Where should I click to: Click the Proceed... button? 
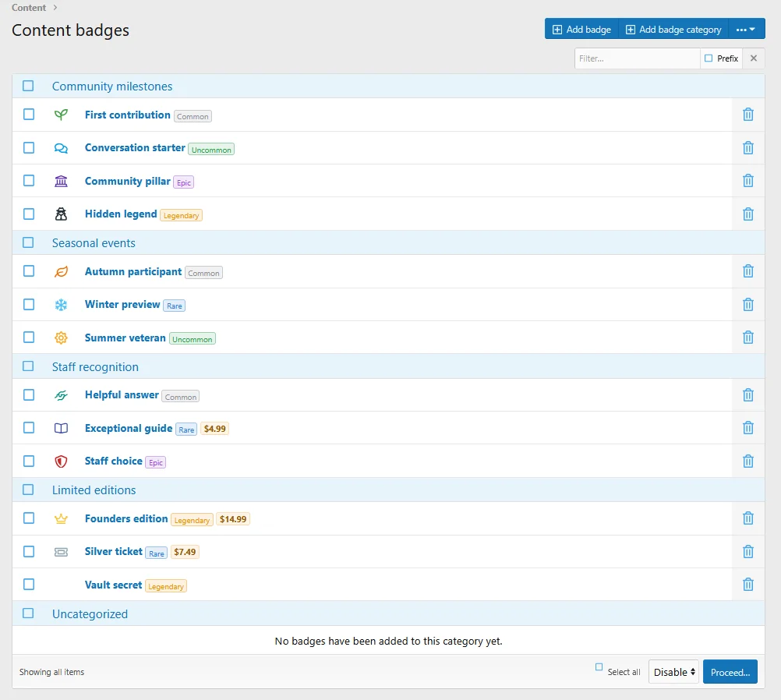[730, 672]
